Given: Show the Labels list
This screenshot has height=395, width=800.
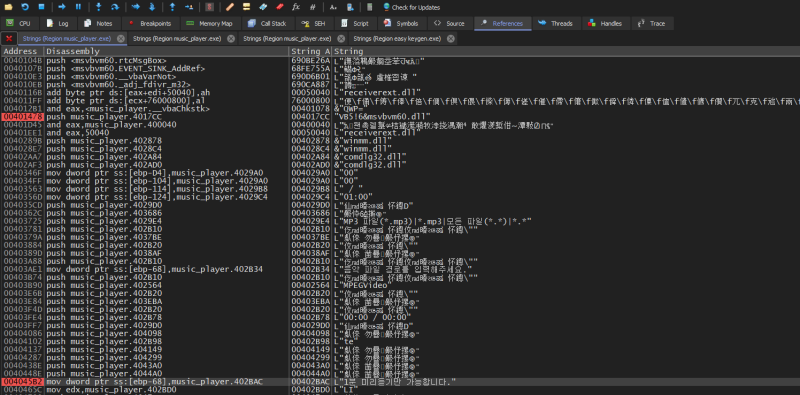Looking at the screenshot, I should click(x=263, y=7).
